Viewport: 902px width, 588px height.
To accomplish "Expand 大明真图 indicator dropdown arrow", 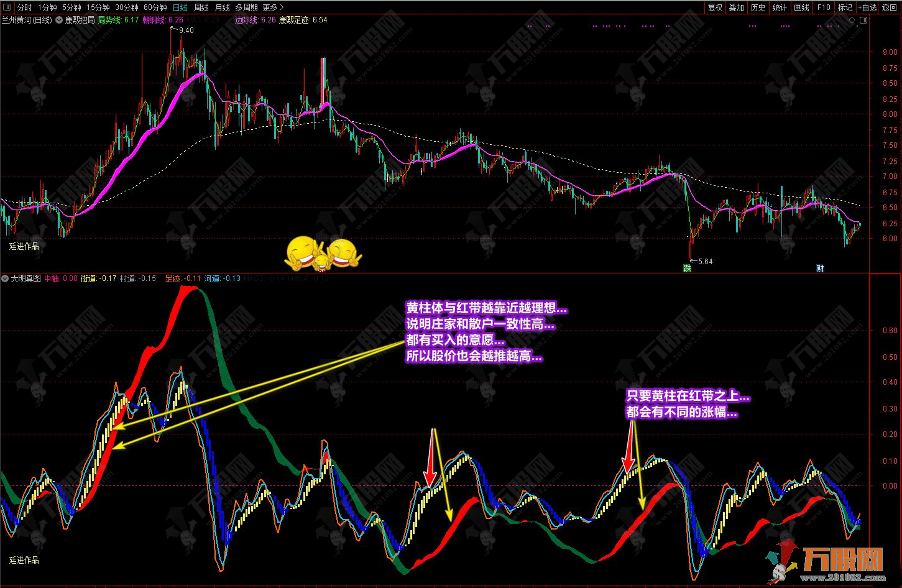I will point(5,278).
